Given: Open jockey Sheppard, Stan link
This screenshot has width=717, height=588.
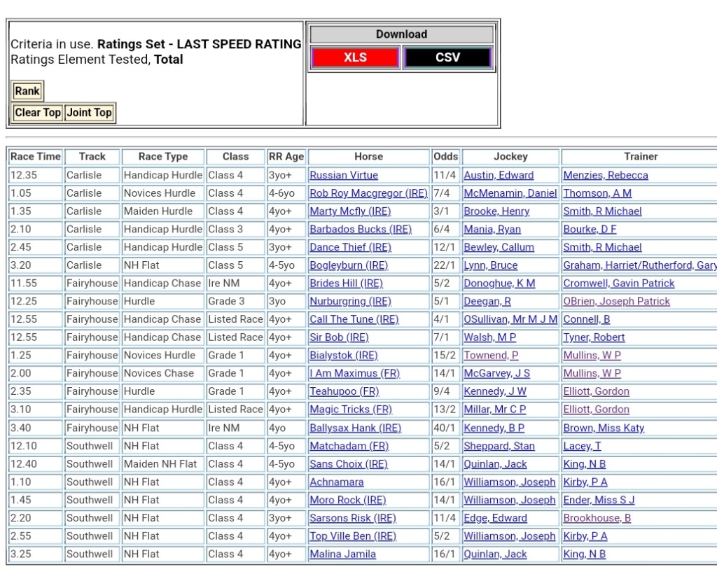Looking at the screenshot, I should [x=499, y=446].
